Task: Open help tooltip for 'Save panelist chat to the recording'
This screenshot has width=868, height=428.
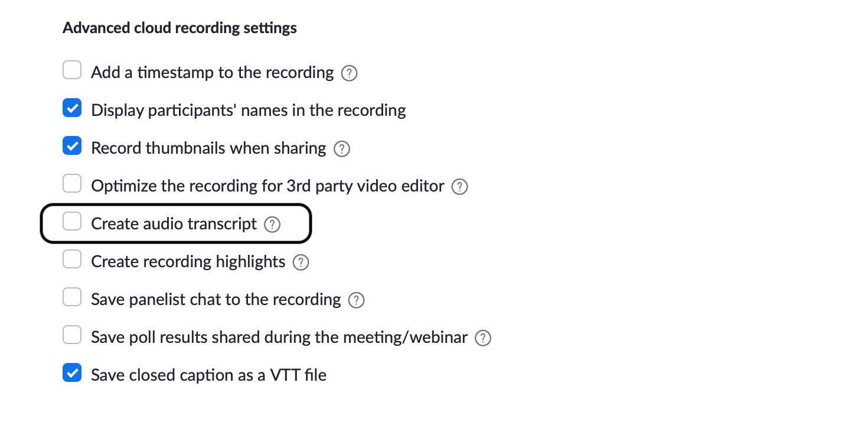Action: pyautogui.click(x=356, y=300)
